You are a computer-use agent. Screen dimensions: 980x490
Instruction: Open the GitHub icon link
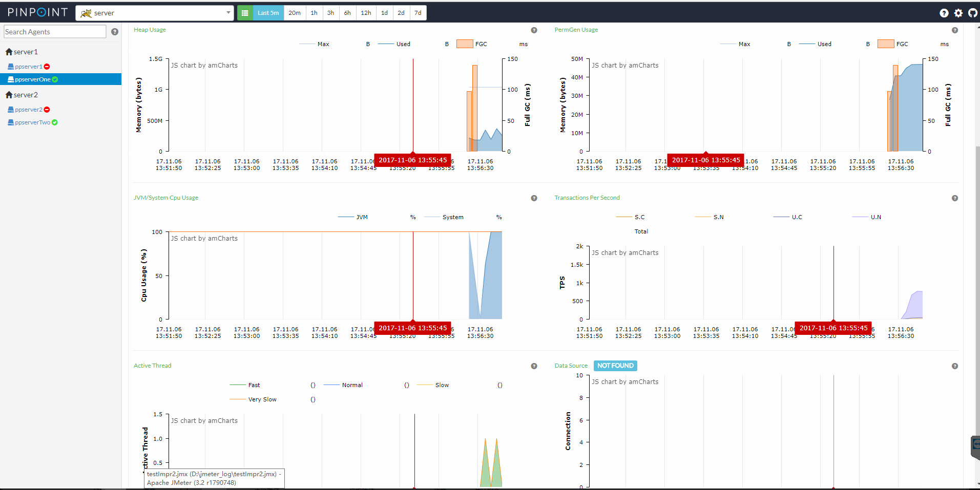pyautogui.click(x=972, y=13)
